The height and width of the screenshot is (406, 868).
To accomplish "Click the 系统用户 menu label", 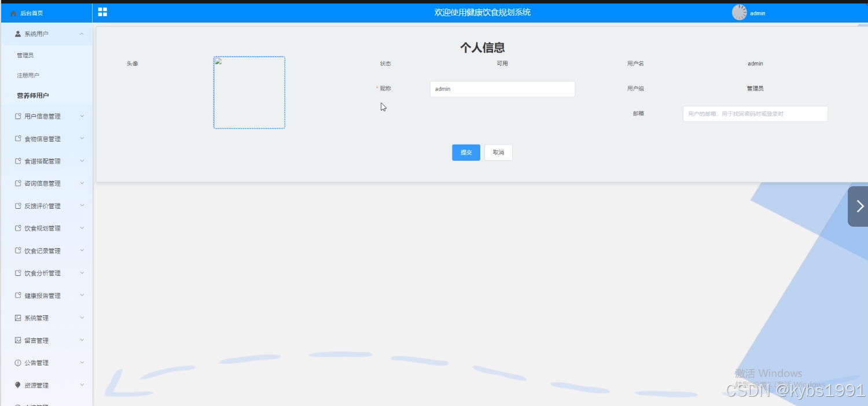I will (x=36, y=34).
